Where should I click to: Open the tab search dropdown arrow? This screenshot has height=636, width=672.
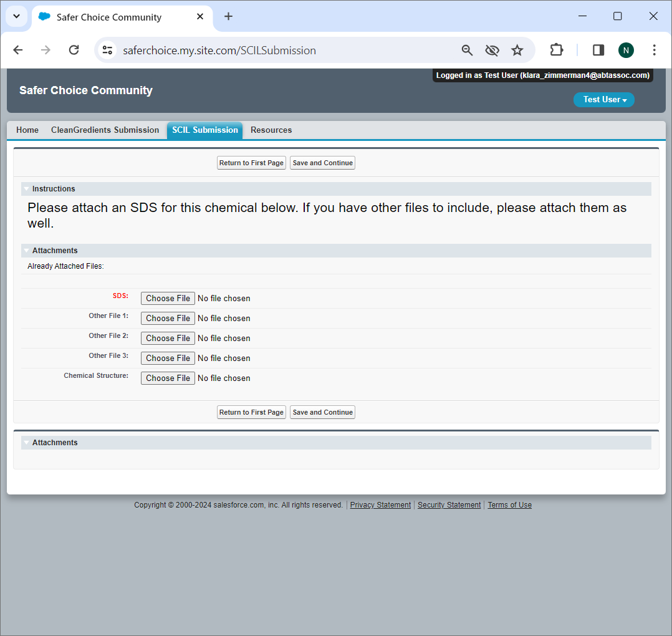[x=16, y=16]
